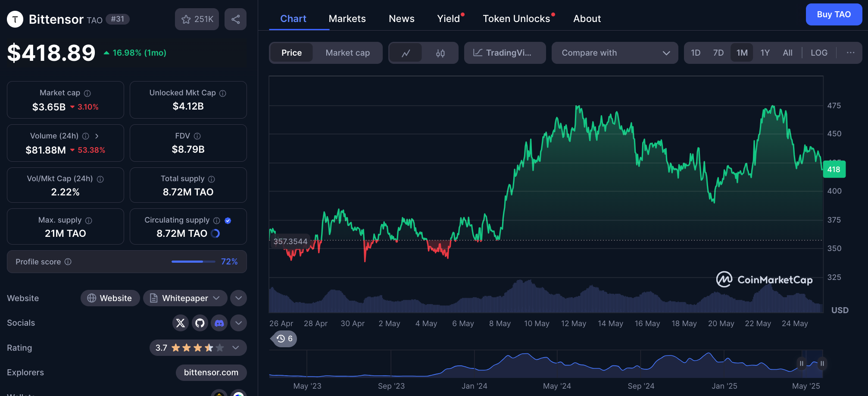Expand more website links chevron

point(238,298)
